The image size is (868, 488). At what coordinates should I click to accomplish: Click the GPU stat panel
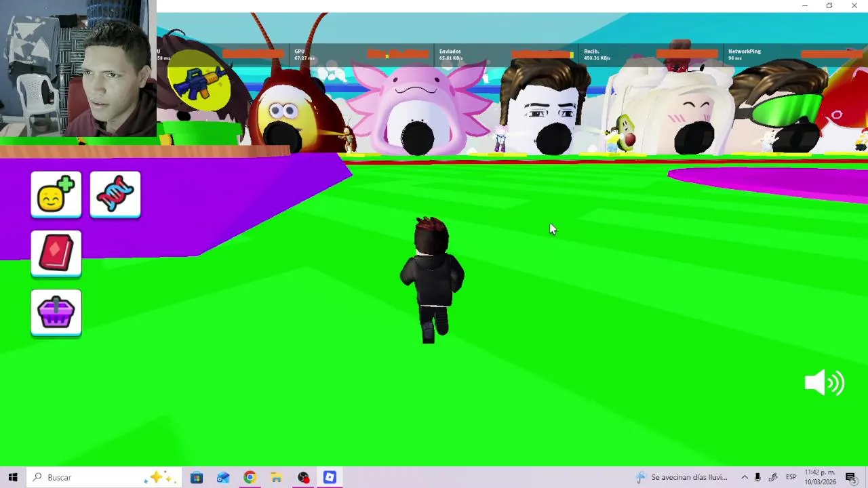pos(361,54)
